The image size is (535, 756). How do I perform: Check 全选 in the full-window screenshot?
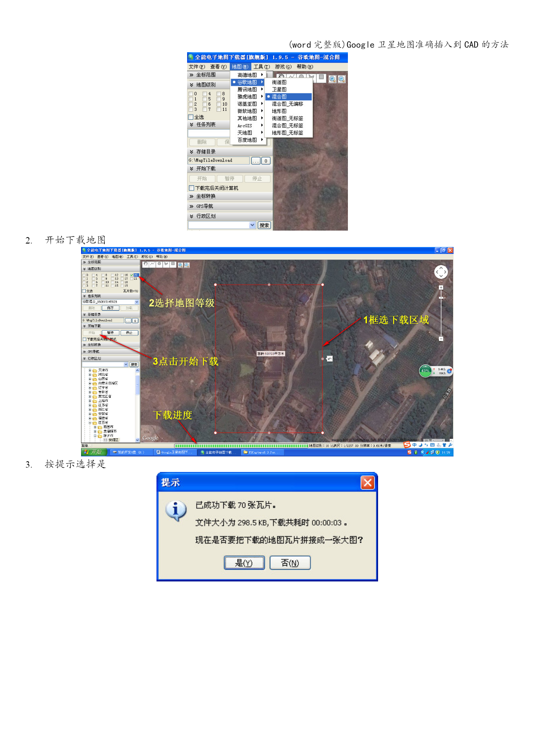point(84,291)
